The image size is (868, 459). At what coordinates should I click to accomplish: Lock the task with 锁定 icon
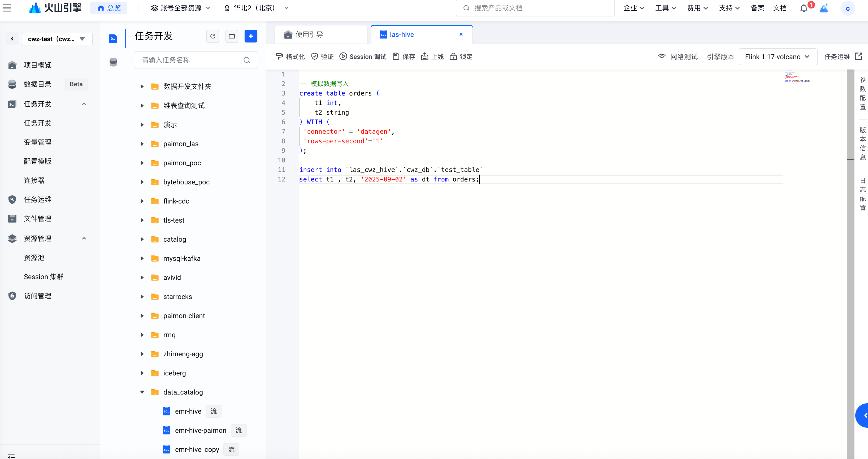[453, 56]
